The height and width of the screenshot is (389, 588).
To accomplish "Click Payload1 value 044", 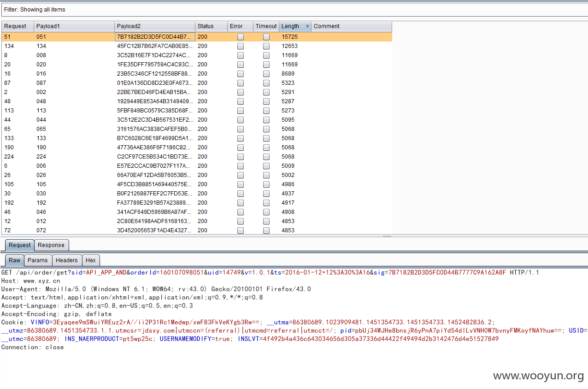I will 41,120.
